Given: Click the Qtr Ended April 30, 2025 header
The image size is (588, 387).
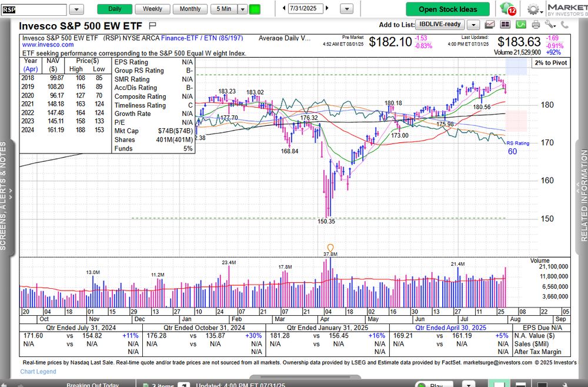Looking at the screenshot, I should (450, 328).
